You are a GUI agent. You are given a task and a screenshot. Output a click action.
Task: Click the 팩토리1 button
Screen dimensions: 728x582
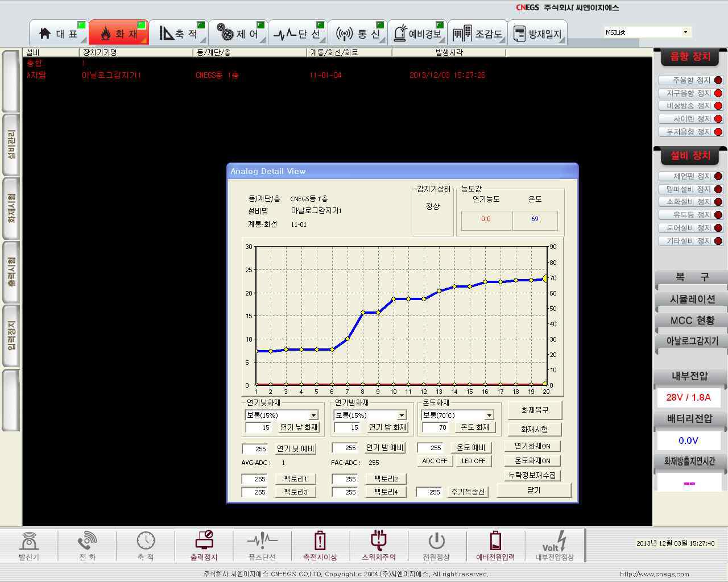pos(295,479)
